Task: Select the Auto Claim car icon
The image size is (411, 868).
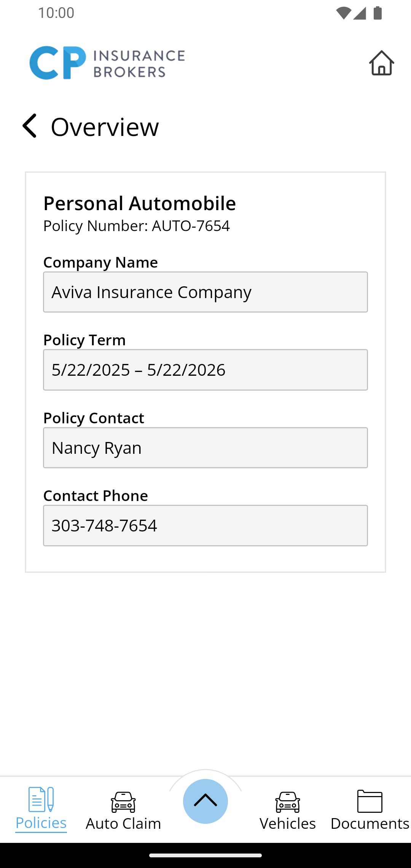Action: (123, 802)
